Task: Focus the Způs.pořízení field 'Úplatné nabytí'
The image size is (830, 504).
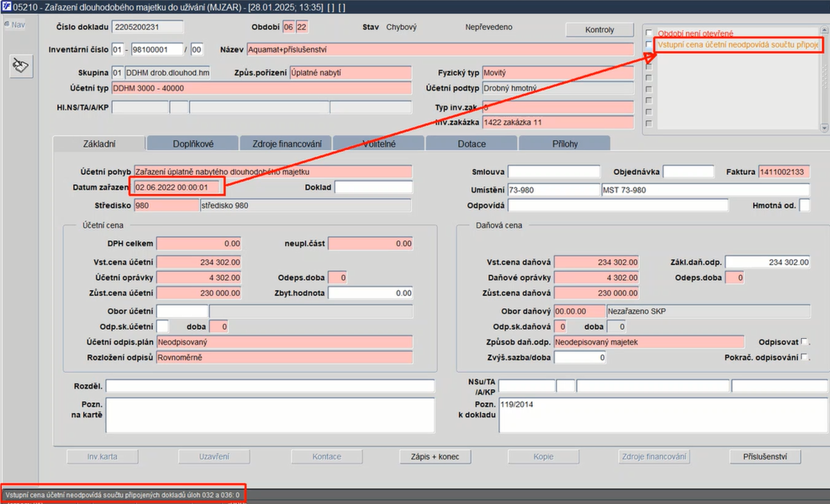Action: [x=351, y=72]
